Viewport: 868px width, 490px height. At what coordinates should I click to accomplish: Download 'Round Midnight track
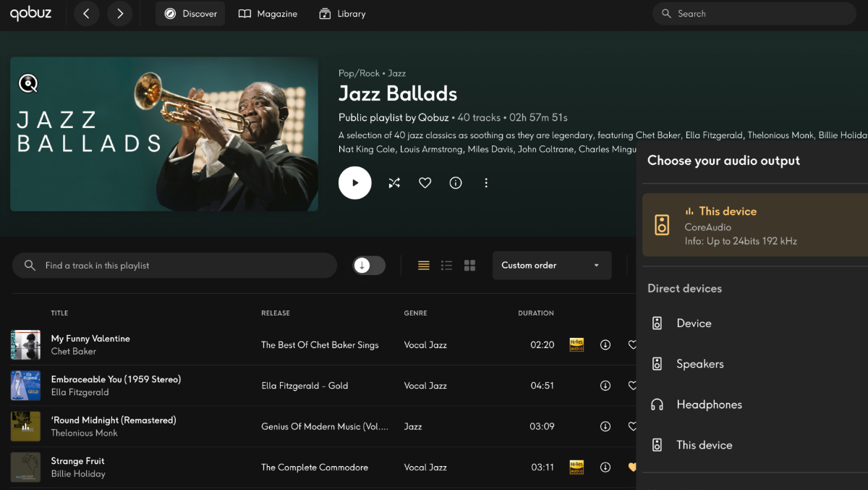click(605, 426)
